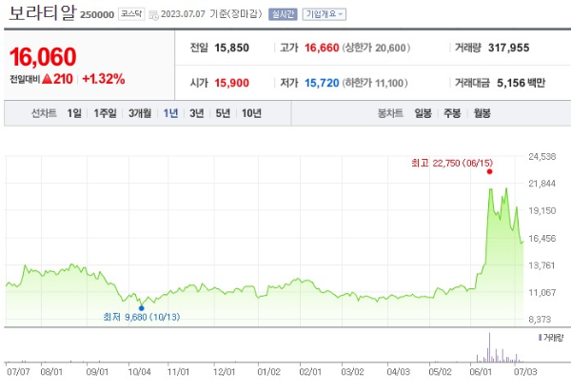Click the 상한가 20,600 text

click(x=376, y=48)
